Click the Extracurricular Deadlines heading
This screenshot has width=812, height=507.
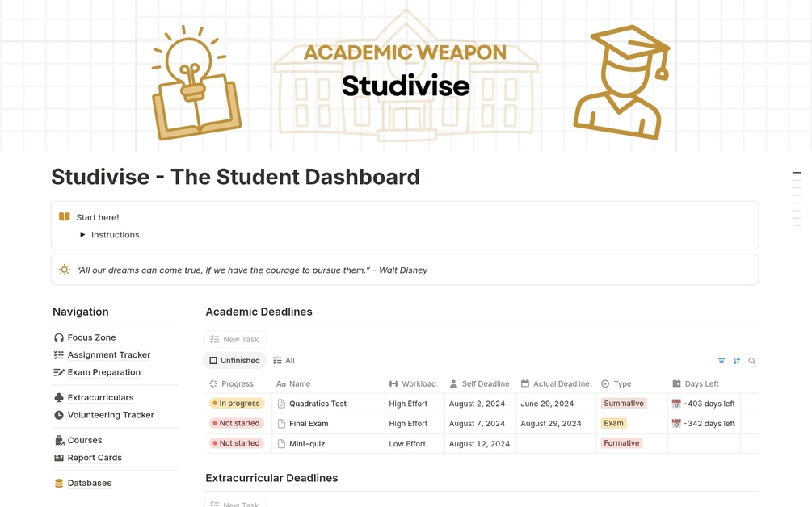click(271, 478)
